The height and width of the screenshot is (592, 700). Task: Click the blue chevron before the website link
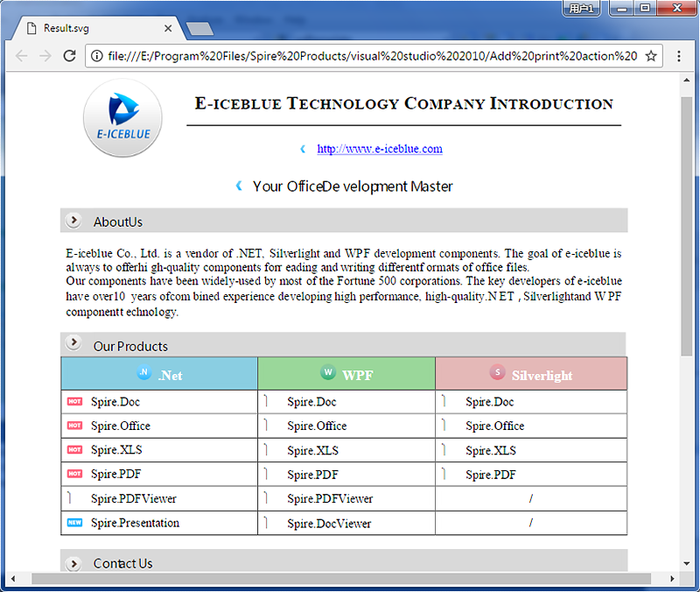tap(303, 149)
